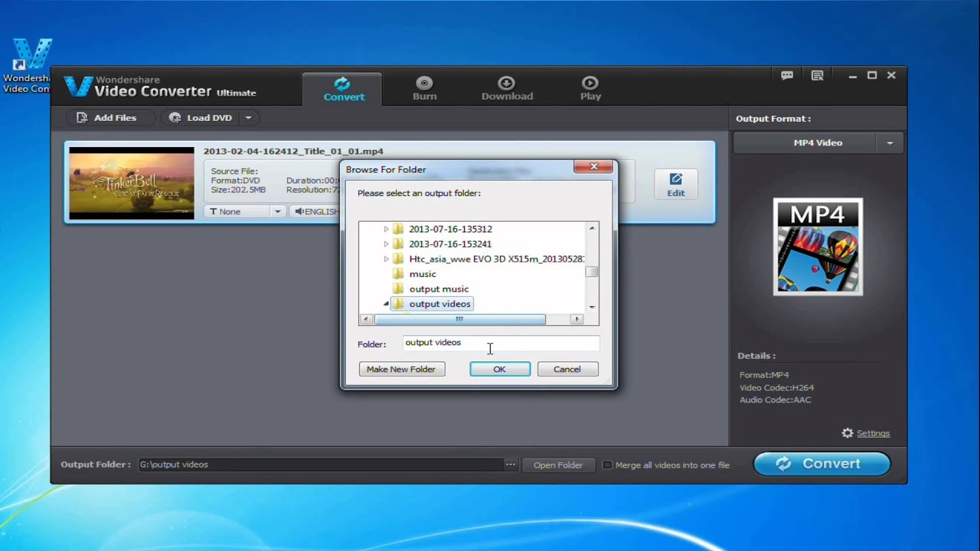Click the vertical scrollbar thumb in folder tree

pyautogui.click(x=592, y=272)
